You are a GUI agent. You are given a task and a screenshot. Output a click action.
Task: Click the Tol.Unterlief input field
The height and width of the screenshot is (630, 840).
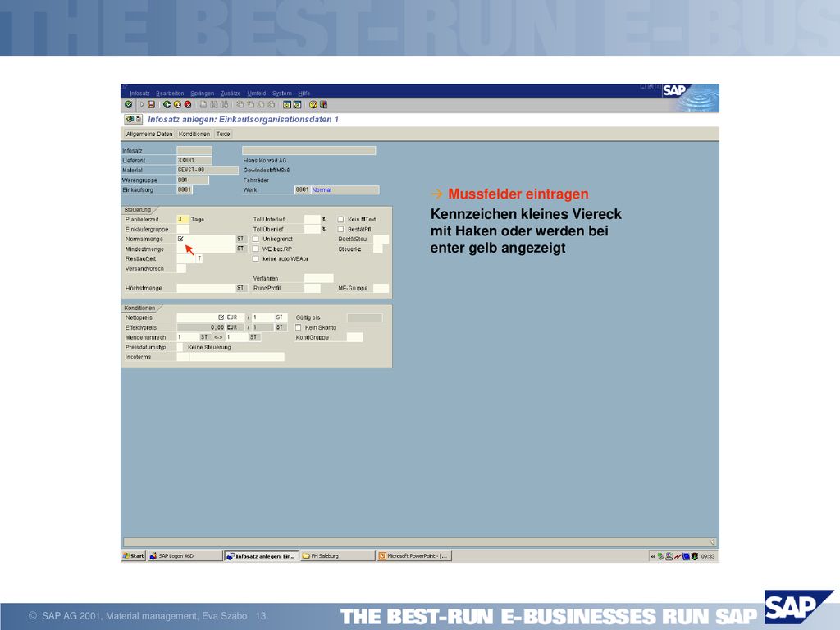tap(313, 219)
